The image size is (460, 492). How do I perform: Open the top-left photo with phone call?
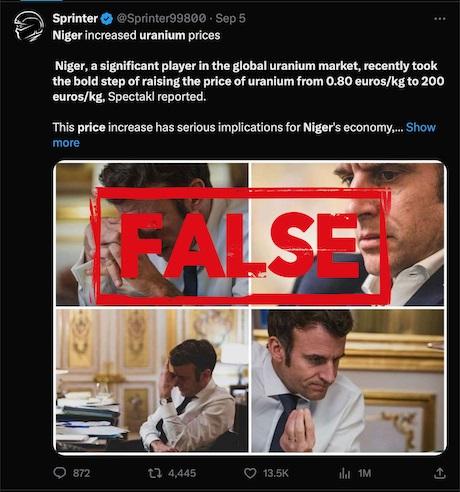point(152,234)
